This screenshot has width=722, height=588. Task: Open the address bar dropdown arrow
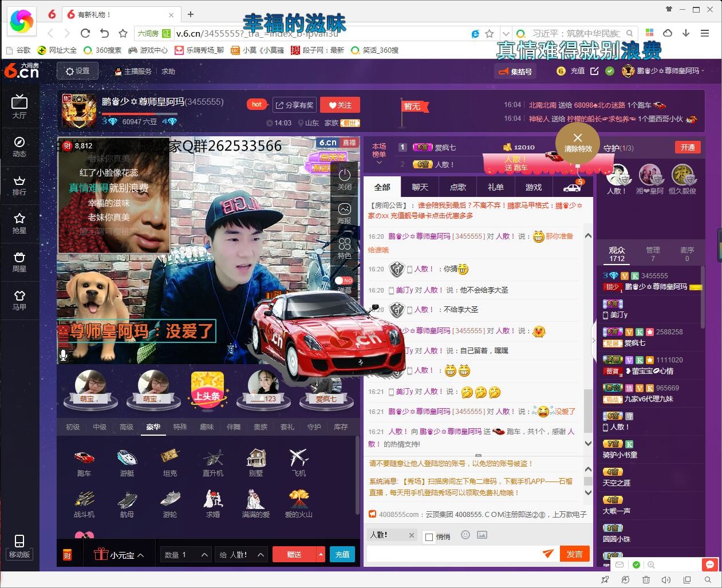pos(506,34)
